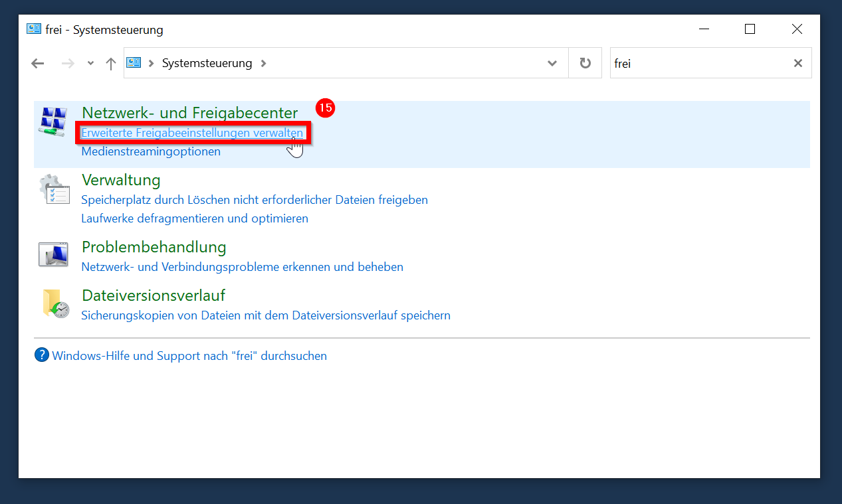
Task: Click the Control Panel icon in address bar
Action: 134,63
